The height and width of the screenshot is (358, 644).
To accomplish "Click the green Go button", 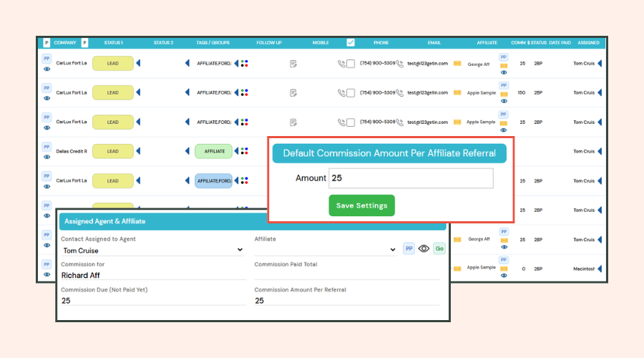I will pos(439,248).
